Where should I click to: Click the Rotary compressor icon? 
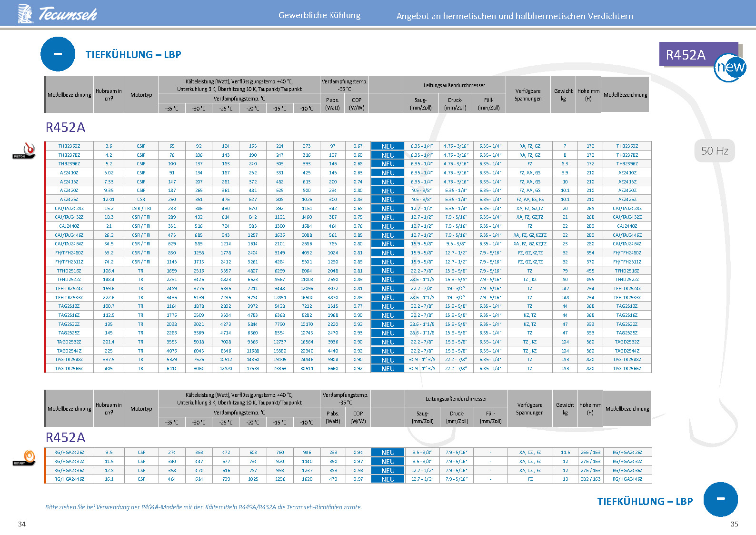click(x=24, y=458)
